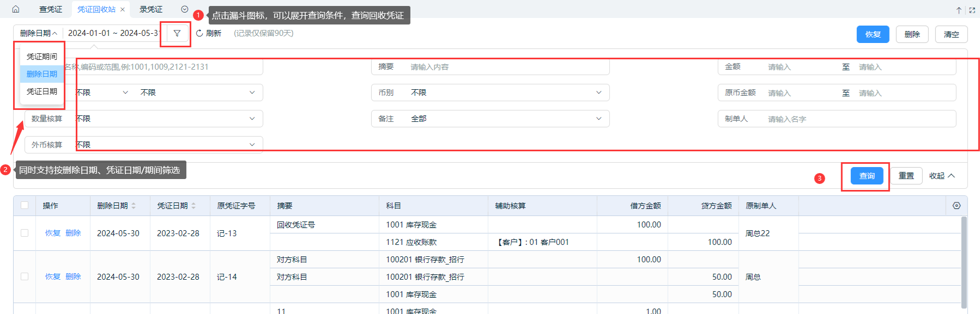
Task: Select 删除日期 option in dropdown list
Action: (x=42, y=74)
